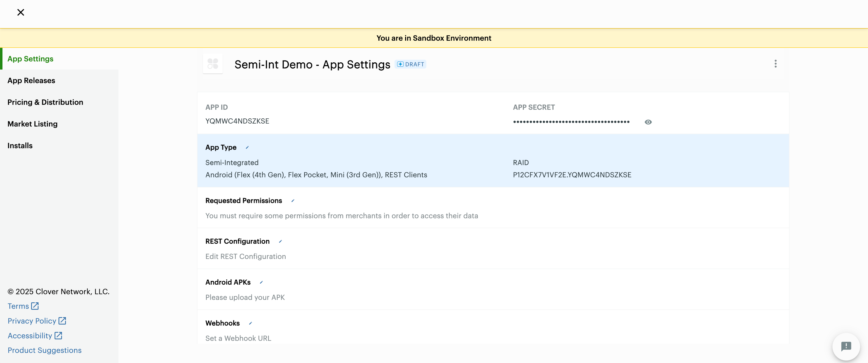Viewport: 868px width, 363px height.
Task: Select Market Listing sidebar item
Action: (x=32, y=124)
